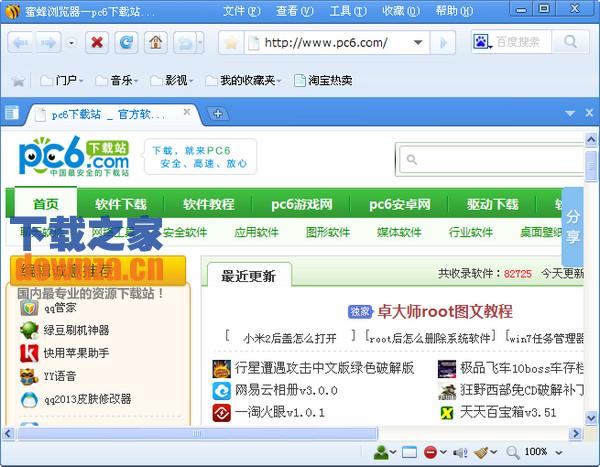Select the 首页 navigation tab
Viewport: 600px width, 467px height.
click(x=46, y=203)
